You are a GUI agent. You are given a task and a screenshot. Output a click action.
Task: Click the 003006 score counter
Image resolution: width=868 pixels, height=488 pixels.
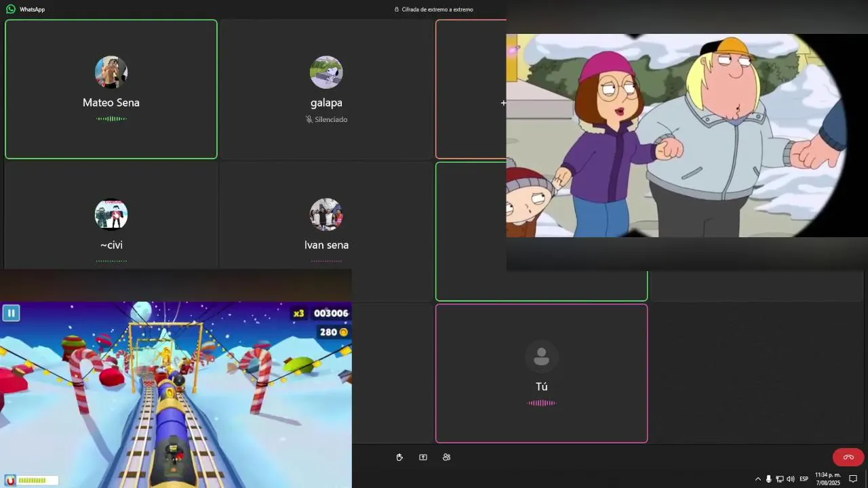coord(331,313)
